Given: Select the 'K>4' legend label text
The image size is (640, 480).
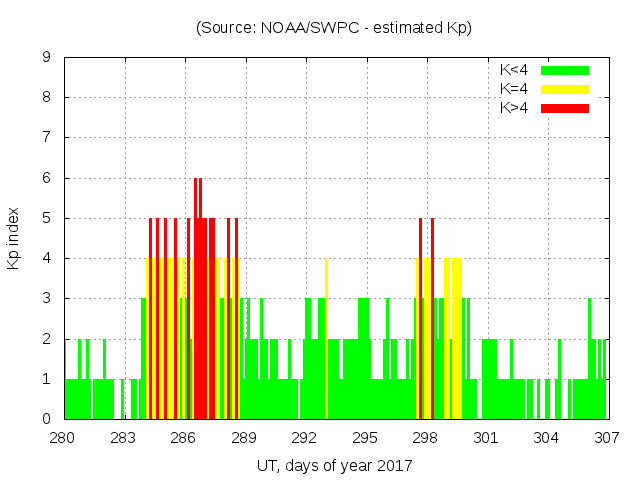Looking at the screenshot, I should pos(515,107).
